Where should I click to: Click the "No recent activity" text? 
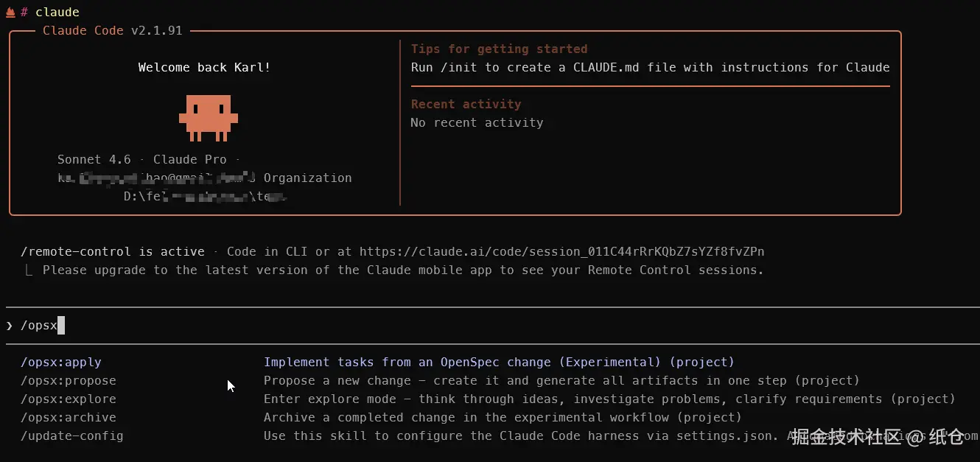pos(477,123)
